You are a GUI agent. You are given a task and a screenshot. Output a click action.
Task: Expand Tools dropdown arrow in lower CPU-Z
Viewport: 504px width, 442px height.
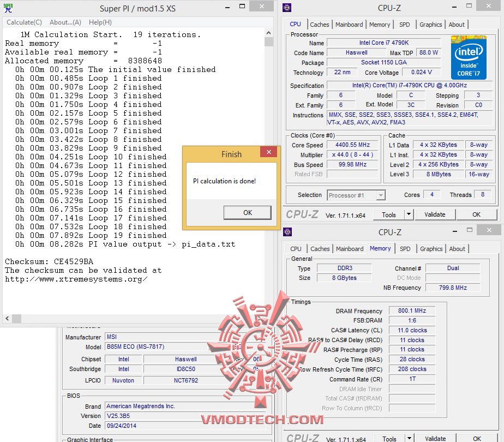tap(410, 439)
